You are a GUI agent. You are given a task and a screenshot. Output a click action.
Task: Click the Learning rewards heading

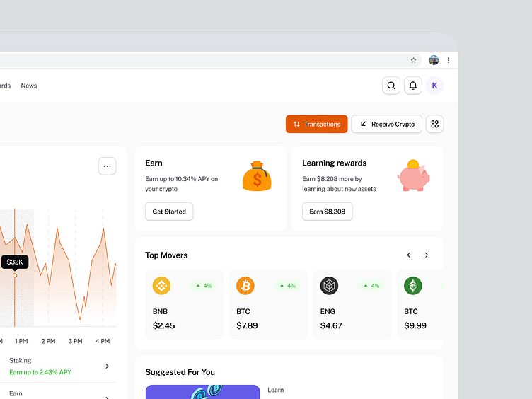334,163
